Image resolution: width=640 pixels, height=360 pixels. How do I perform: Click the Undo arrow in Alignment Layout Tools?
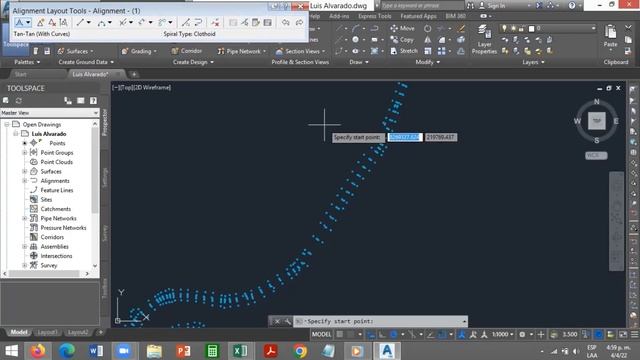tap(286, 22)
